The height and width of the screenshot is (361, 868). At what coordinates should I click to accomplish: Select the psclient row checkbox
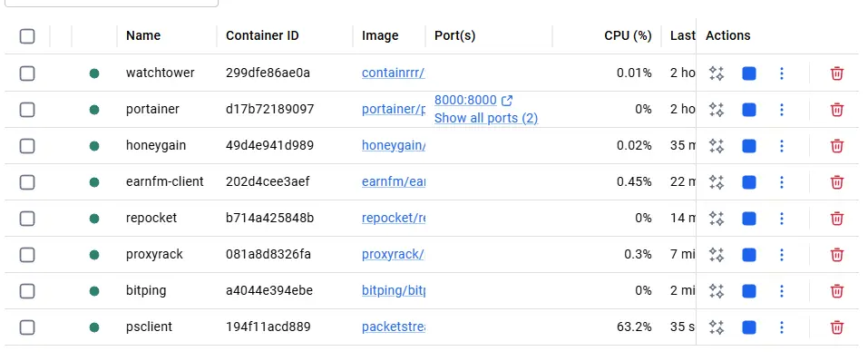click(27, 327)
